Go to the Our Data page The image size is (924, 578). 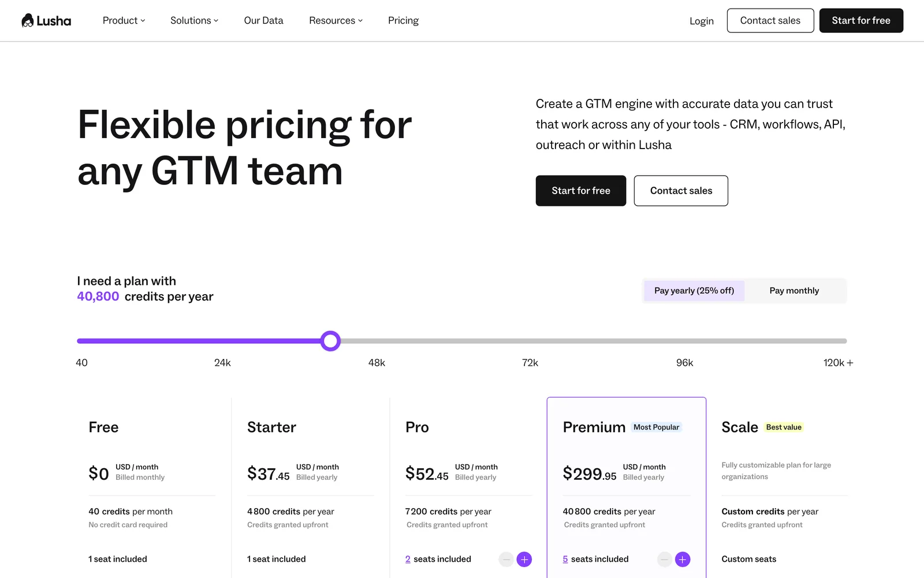click(263, 21)
